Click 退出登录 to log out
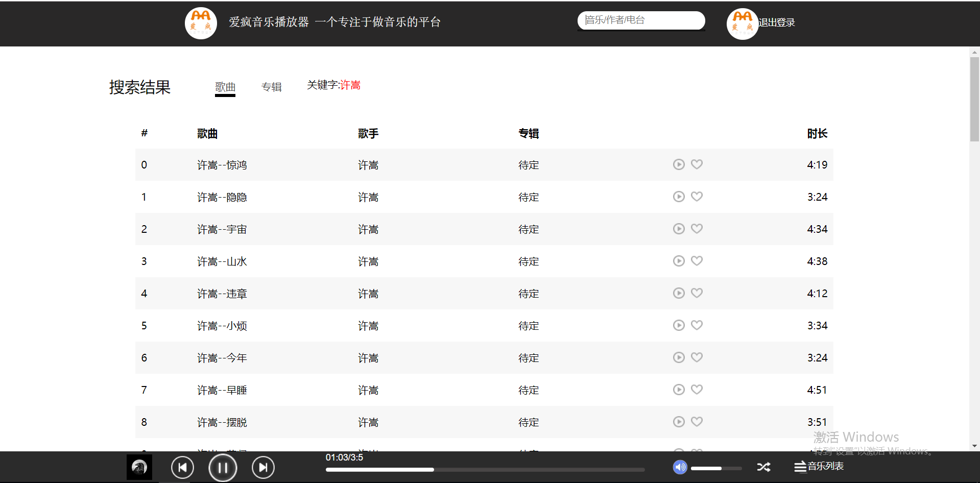This screenshot has height=483, width=980. [x=777, y=22]
